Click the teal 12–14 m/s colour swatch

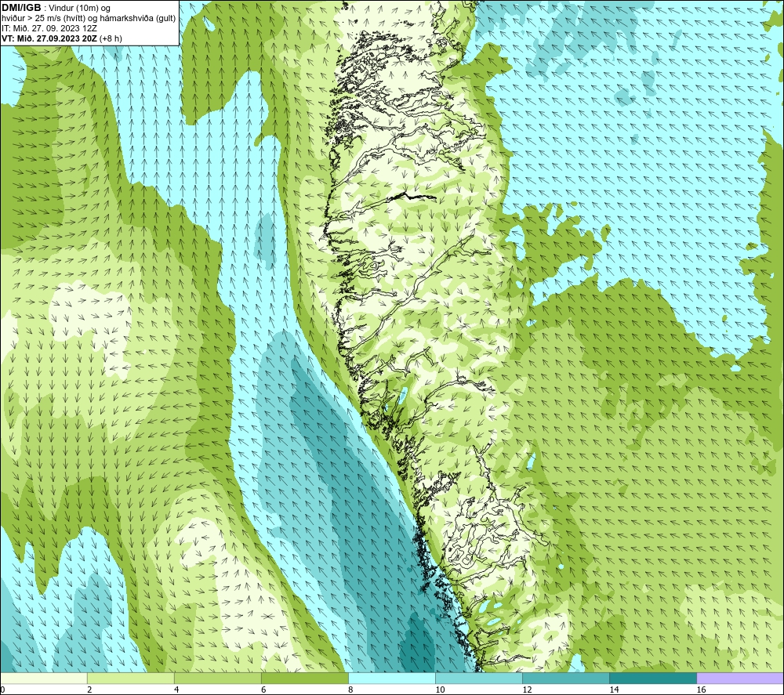coord(566,678)
